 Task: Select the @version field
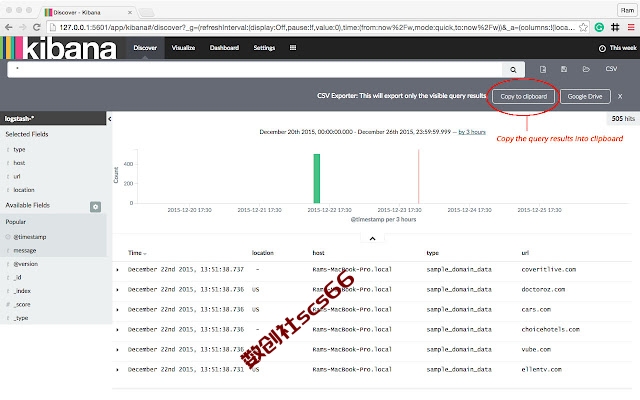25,264
